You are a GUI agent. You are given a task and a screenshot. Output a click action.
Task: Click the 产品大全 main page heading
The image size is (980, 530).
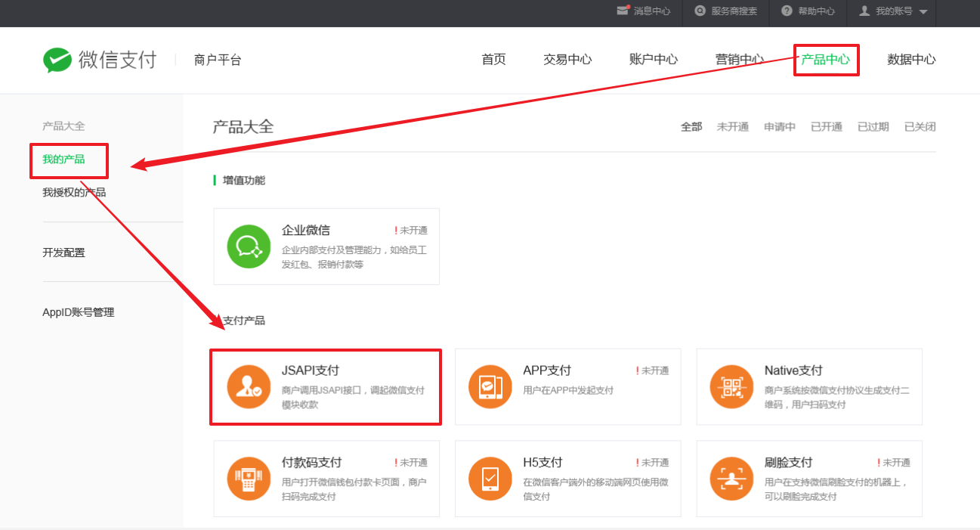(243, 127)
